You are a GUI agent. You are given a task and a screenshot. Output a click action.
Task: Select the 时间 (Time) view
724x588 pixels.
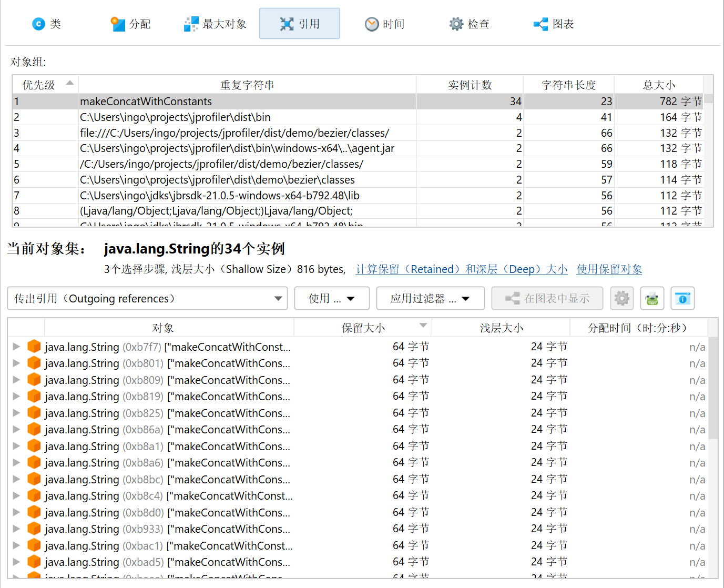384,24
